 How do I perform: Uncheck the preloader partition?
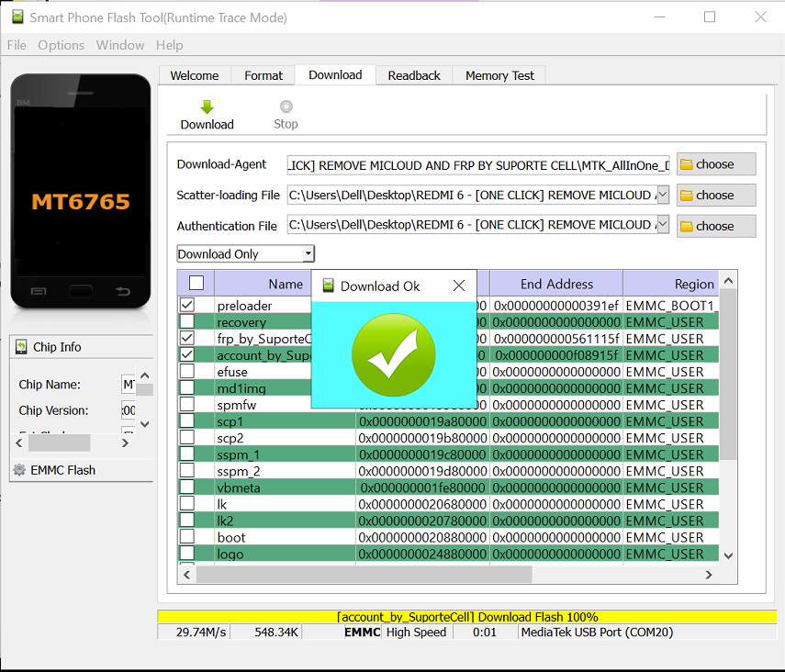187,305
